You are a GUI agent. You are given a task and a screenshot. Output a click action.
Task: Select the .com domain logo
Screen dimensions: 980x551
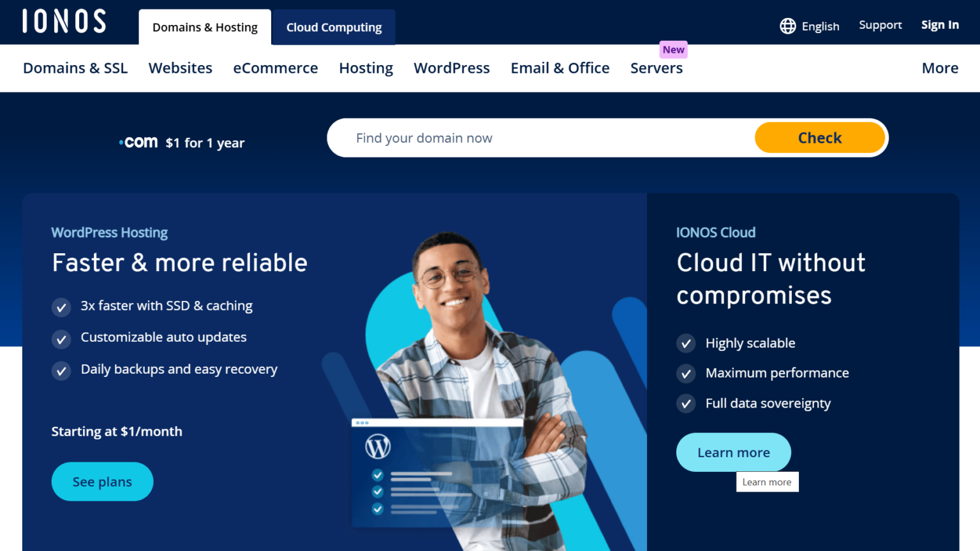pos(138,142)
